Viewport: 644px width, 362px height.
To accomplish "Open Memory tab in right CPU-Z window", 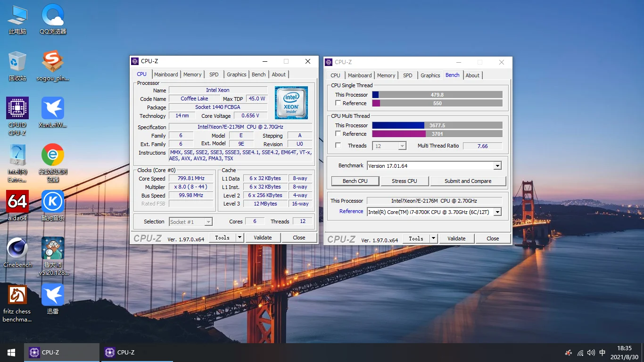I will (386, 75).
